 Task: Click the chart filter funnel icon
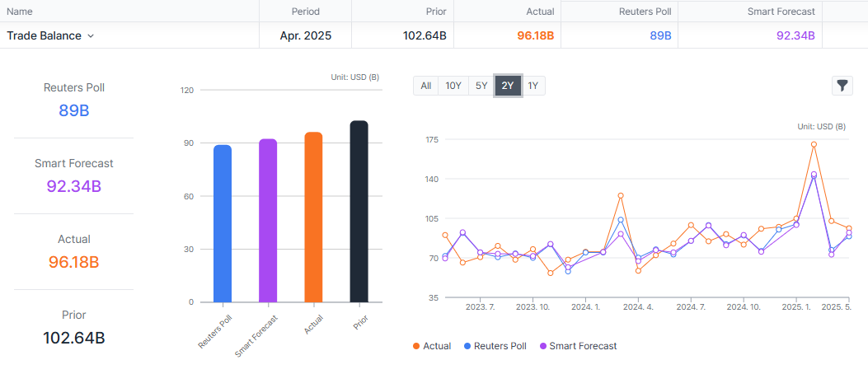842,85
